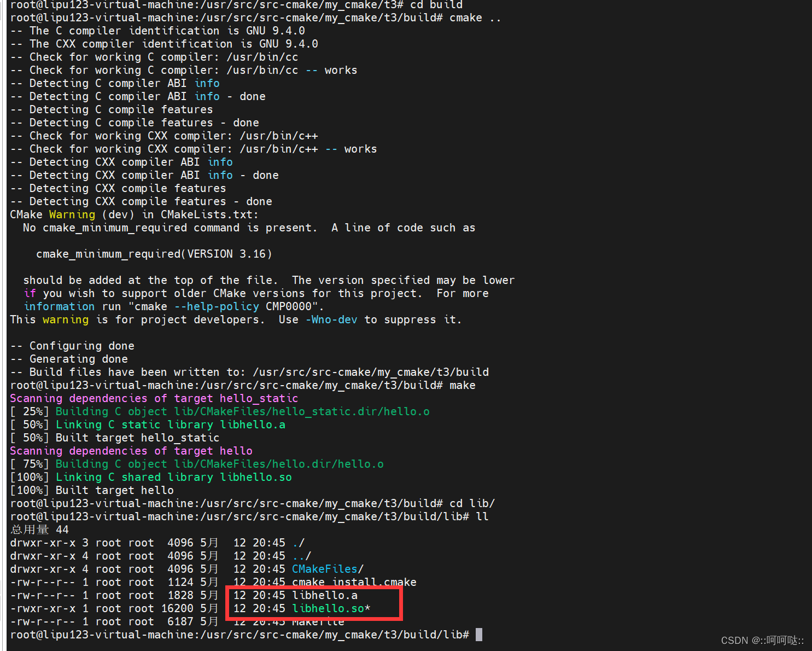Click 'Building C object lib/CMakeFiles/hello.dir/hello.o' line
812x651 pixels.
(x=220, y=464)
